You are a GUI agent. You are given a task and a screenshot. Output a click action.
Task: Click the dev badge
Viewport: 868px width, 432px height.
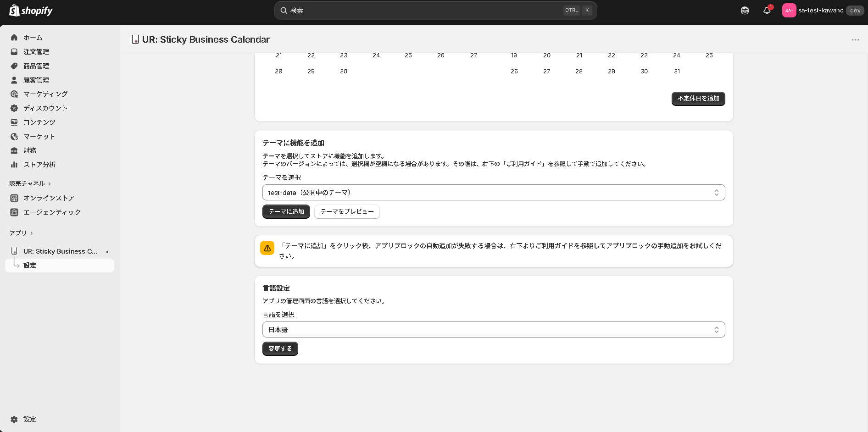pos(855,11)
